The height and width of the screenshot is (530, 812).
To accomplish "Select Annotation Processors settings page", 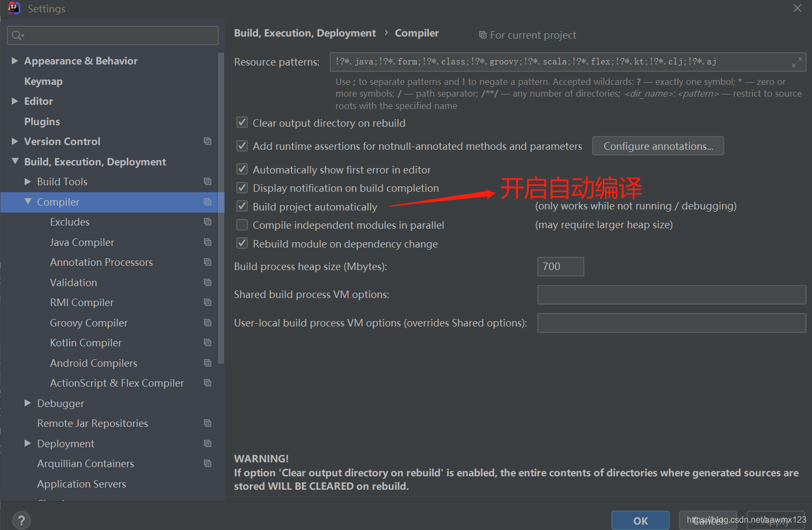I will pyautogui.click(x=101, y=262).
